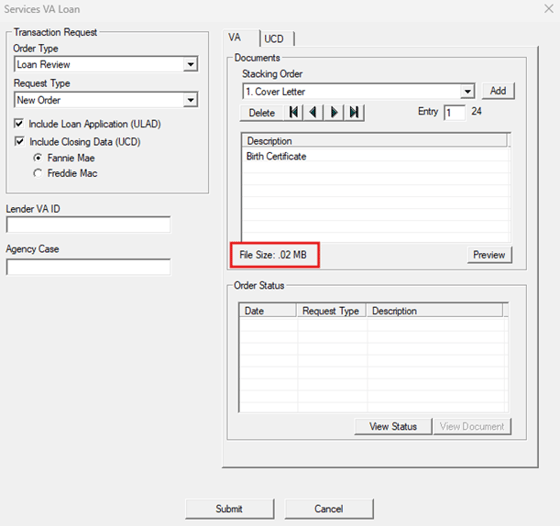Preview the Birth Certificate document

[x=489, y=255]
